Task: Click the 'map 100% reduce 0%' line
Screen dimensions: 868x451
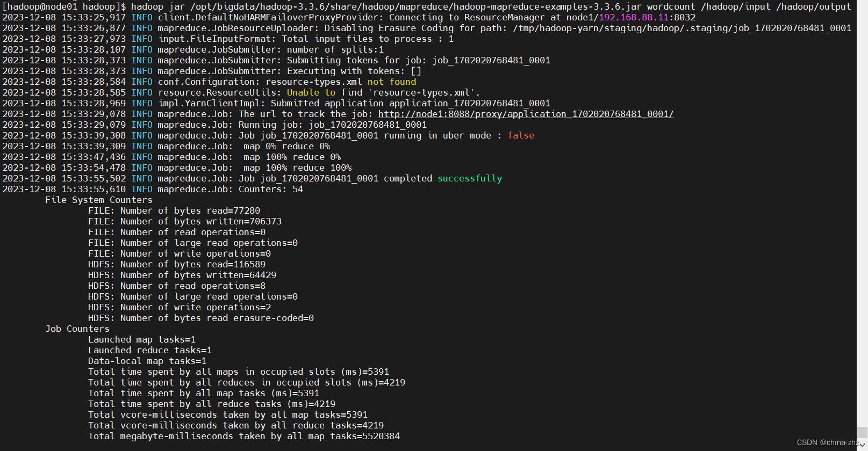Action: [x=171, y=157]
